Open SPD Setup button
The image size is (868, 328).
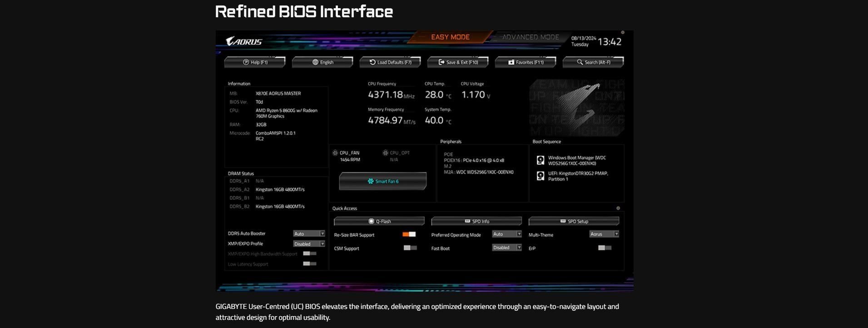point(574,221)
